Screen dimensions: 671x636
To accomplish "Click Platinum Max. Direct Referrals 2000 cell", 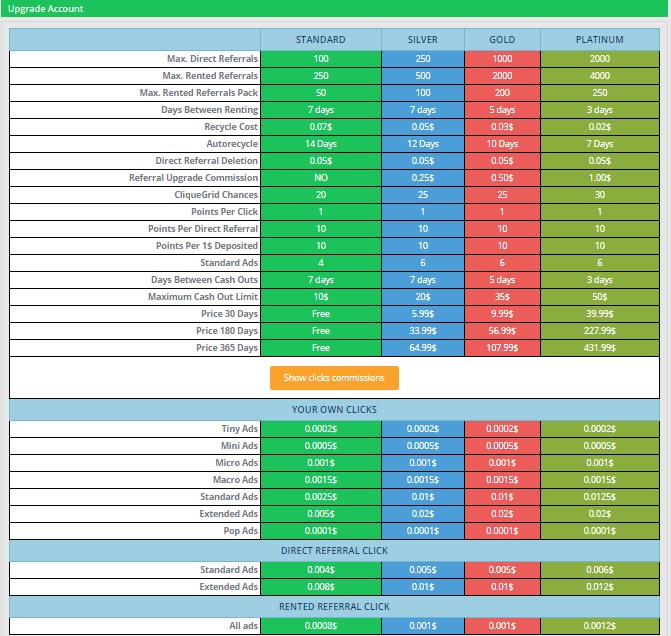I will (x=600, y=59).
